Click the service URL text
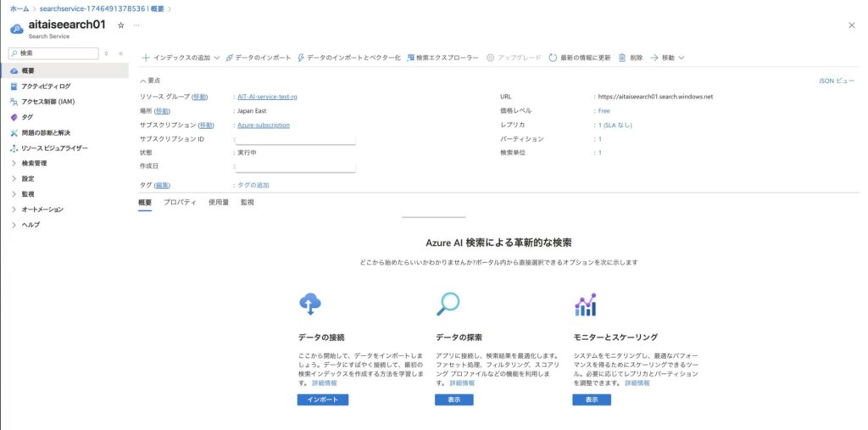This screenshot has height=430, width=868. [x=655, y=97]
